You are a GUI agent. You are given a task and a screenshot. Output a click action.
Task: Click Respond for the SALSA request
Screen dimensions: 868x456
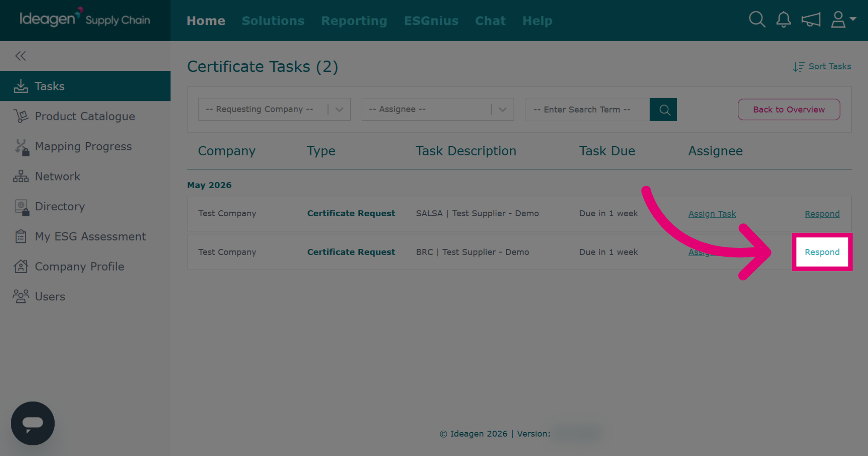point(822,214)
